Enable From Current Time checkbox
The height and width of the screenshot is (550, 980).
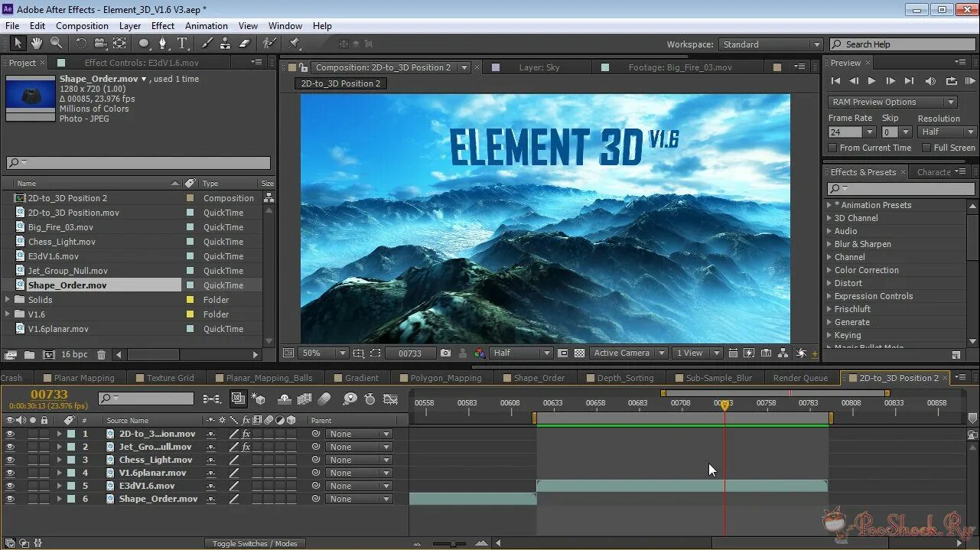[x=833, y=148]
